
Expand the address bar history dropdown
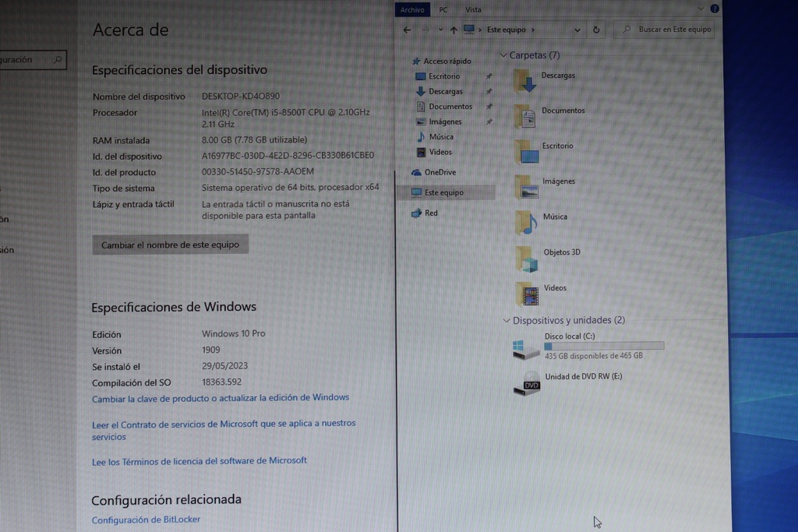(x=577, y=30)
